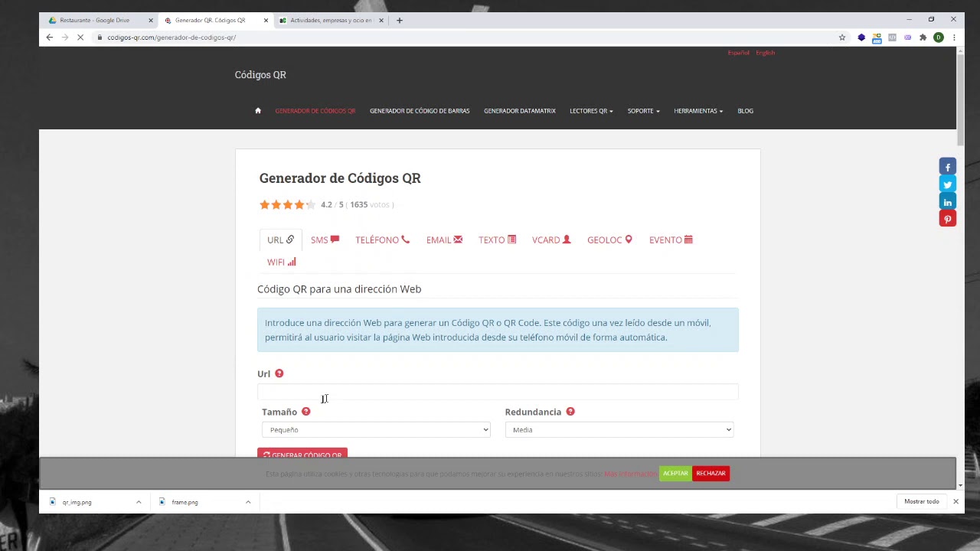Screen dimensions: 980x551
Task: Open the Facebook share button
Action: [x=948, y=167]
